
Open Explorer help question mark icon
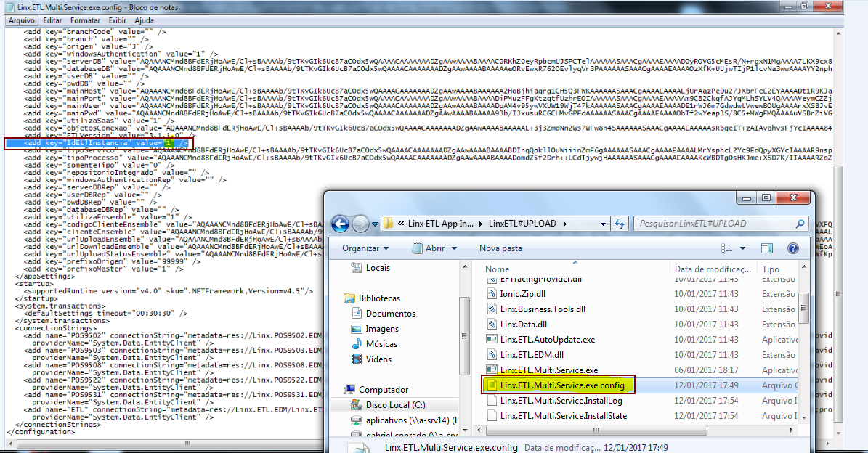[x=792, y=248]
